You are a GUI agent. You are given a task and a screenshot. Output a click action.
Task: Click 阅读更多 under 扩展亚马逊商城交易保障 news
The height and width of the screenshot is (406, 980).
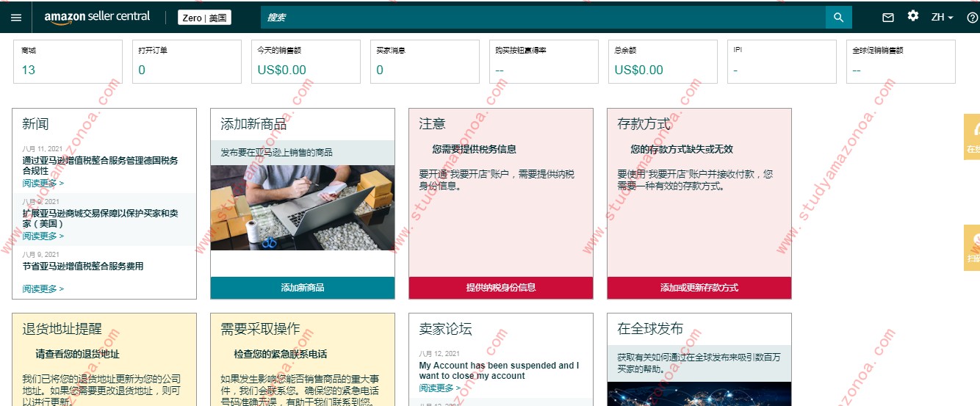[x=43, y=236]
